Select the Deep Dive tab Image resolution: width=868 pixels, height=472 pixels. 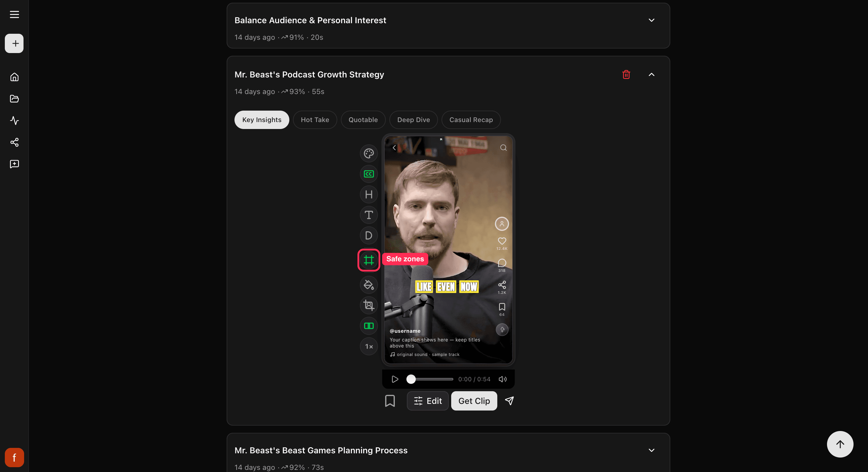414,120
